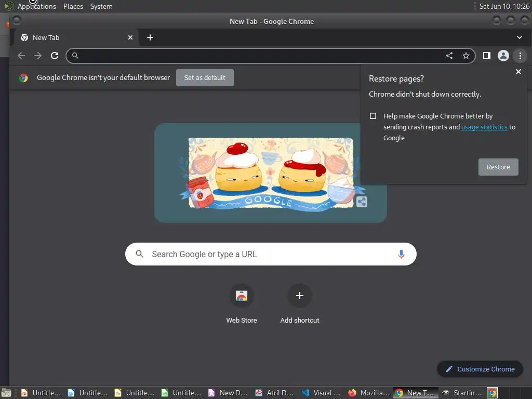Open a new tab with the plus button
The height and width of the screenshot is (399, 532).
pos(150,37)
